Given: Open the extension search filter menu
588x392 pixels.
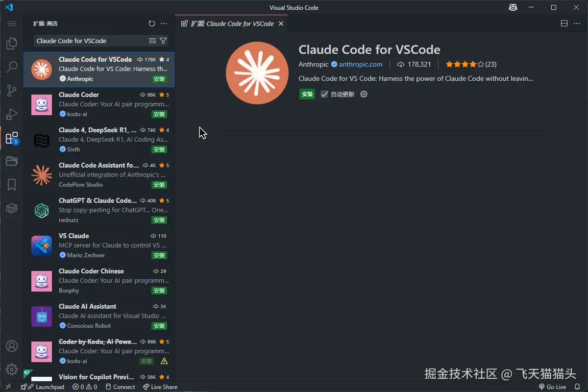Looking at the screenshot, I should [163, 41].
